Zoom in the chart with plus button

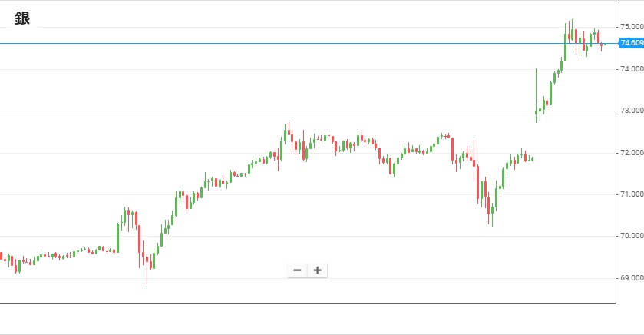(317, 270)
